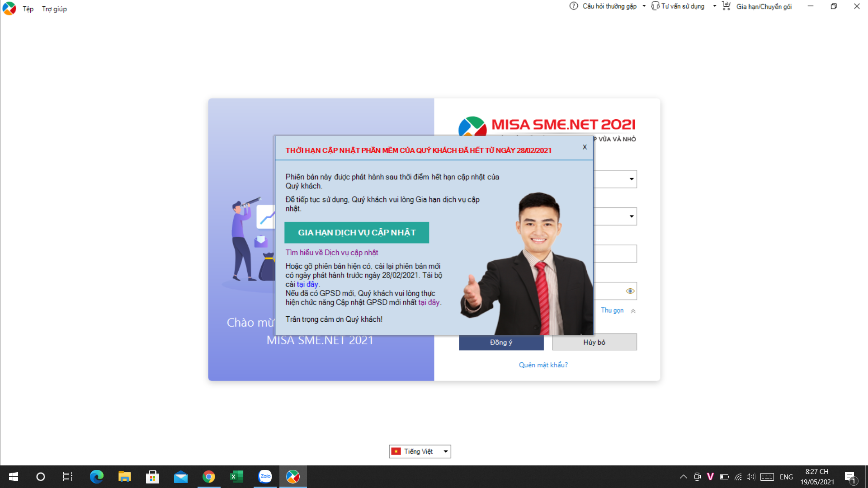
Task: Open the Tệp menu
Action: (x=28, y=9)
